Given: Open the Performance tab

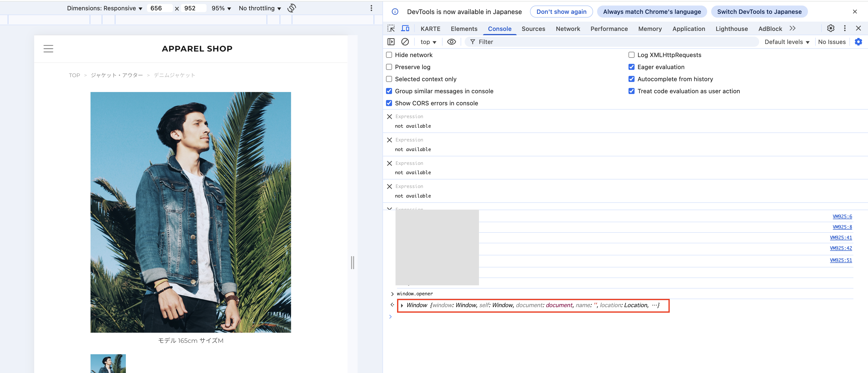Looking at the screenshot, I should click(609, 29).
